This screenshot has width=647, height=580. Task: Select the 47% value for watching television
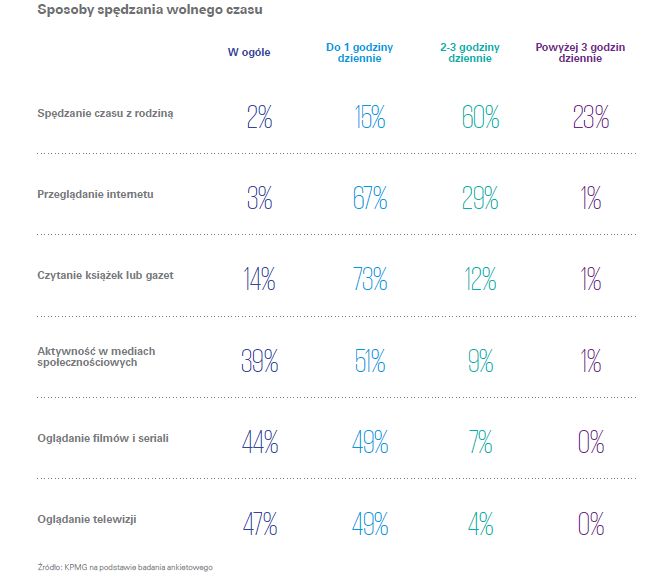tap(259, 524)
